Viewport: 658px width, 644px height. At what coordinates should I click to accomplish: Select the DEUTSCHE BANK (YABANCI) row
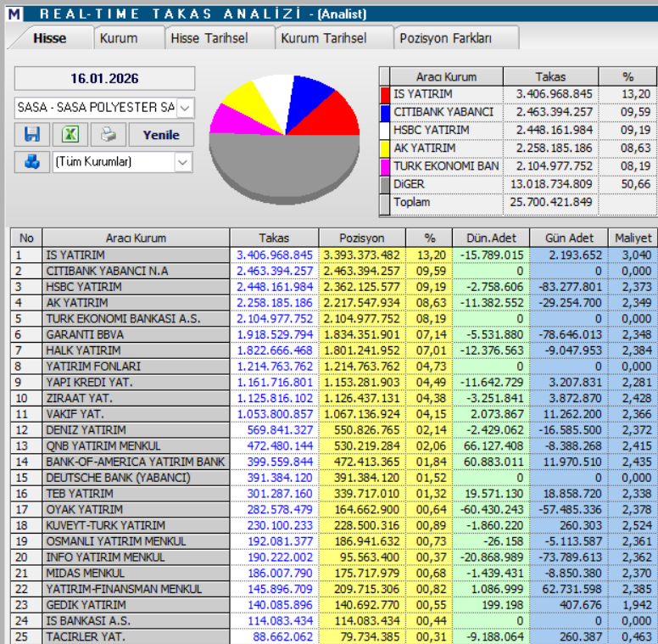pos(334,478)
